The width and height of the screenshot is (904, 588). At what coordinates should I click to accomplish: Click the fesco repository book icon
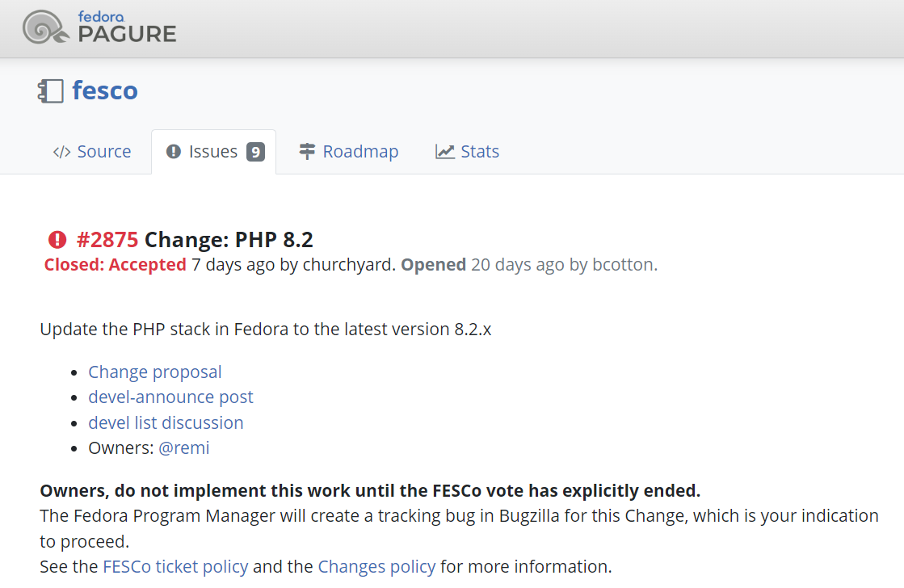(50, 90)
